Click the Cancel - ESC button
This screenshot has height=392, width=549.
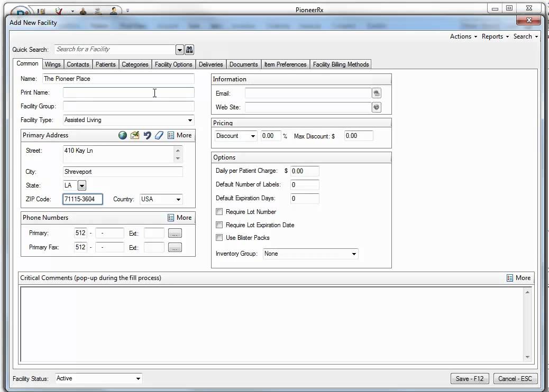click(515, 378)
